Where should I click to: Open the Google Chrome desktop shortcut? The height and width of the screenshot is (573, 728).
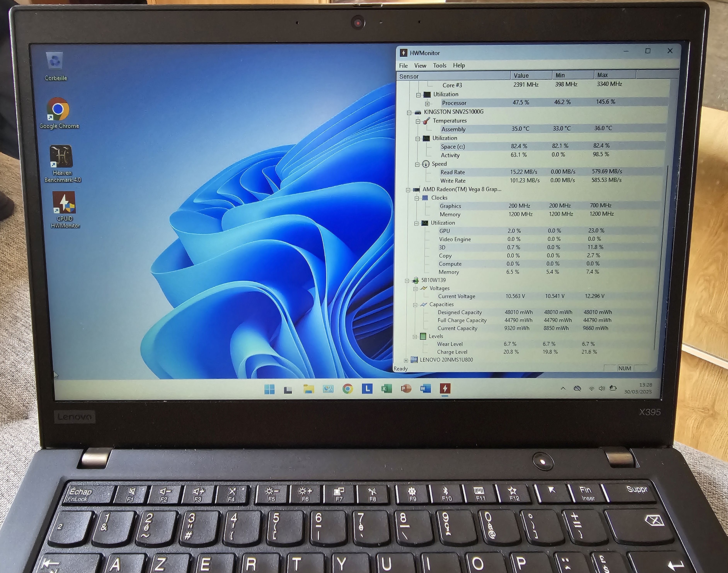tap(59, 113)
